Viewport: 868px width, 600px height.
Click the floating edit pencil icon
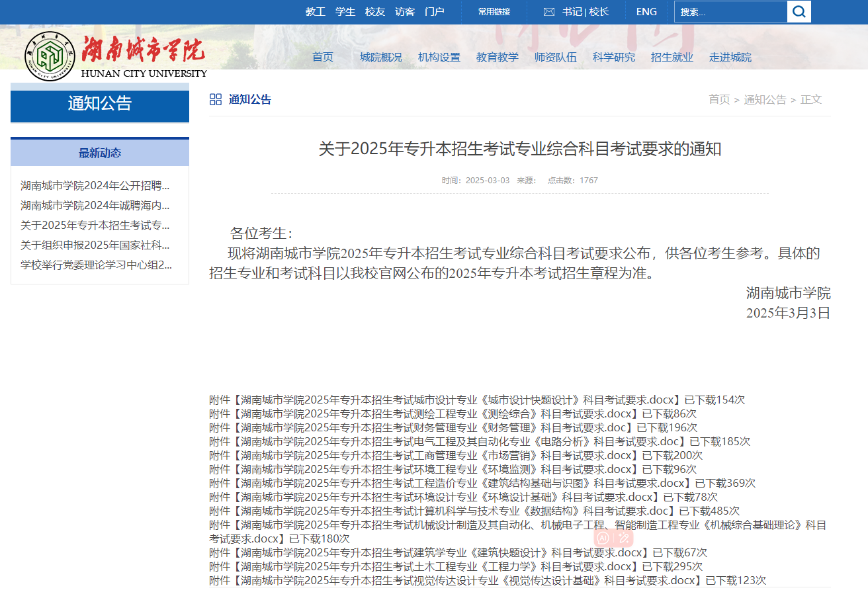pyautogui.click(x=623, y=538)
